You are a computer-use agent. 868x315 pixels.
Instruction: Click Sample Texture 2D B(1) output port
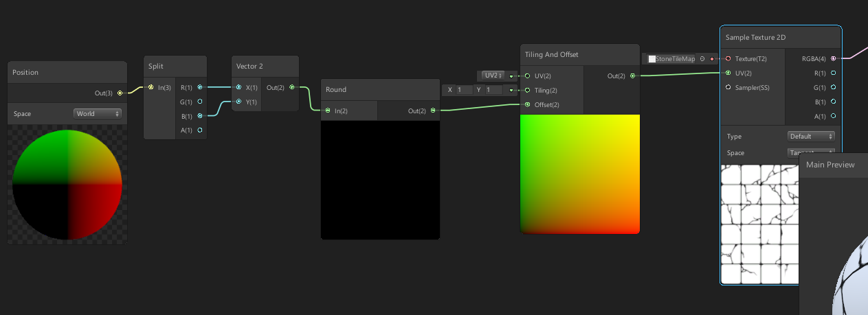[x=834, y=102]
